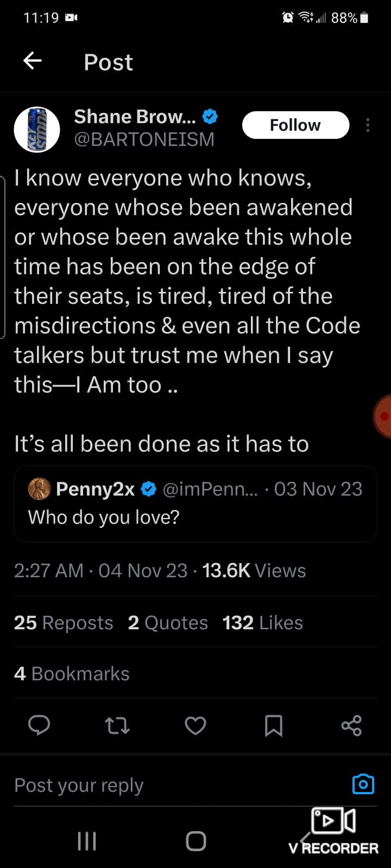Open Shane Brown's profile avatar

[36, 129]
